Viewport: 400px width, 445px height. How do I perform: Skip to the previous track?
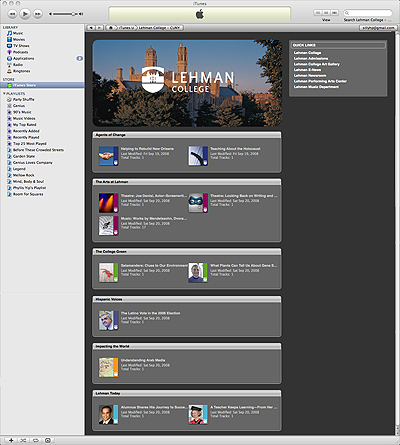pos(12,14)
